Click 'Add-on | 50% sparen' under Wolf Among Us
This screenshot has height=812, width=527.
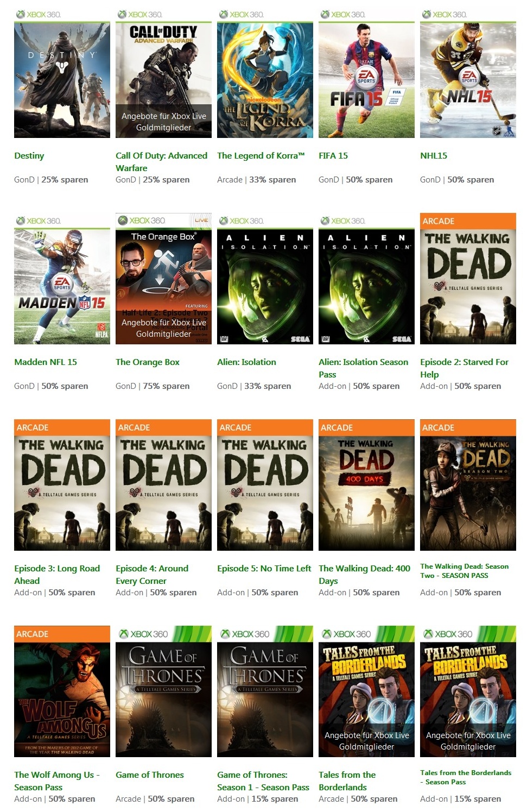tap(55, 799)
